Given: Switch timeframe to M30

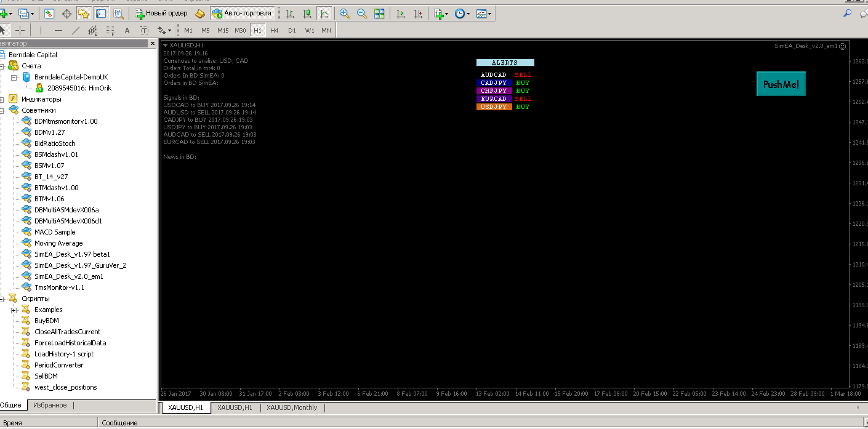Looking at the screenshot, I should coord(241,30).
